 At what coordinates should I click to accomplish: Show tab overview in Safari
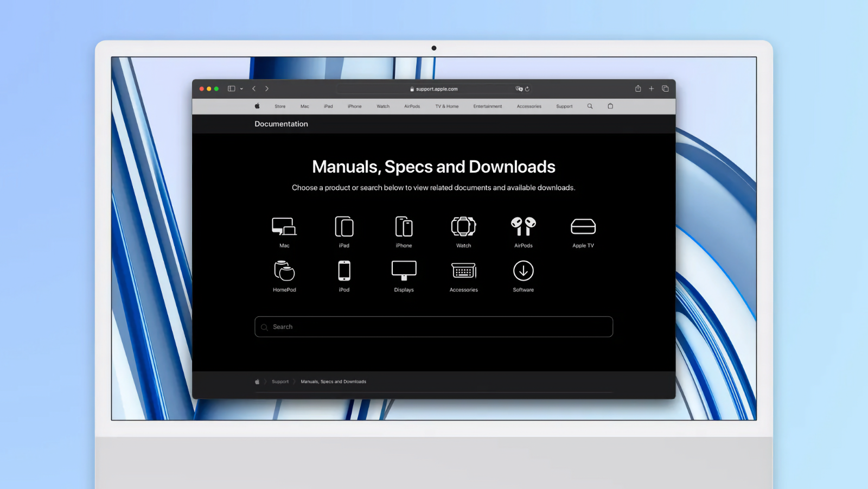tap(665, 88)
